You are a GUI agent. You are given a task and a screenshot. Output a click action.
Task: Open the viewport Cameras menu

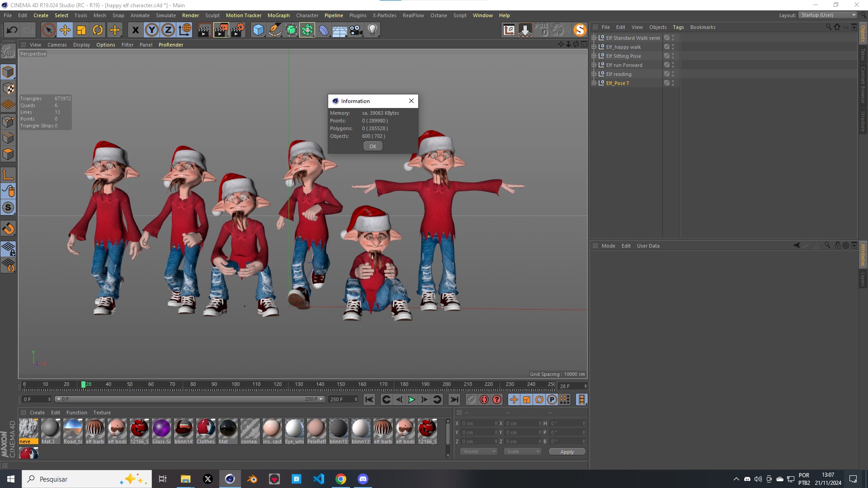coord(57,45)
